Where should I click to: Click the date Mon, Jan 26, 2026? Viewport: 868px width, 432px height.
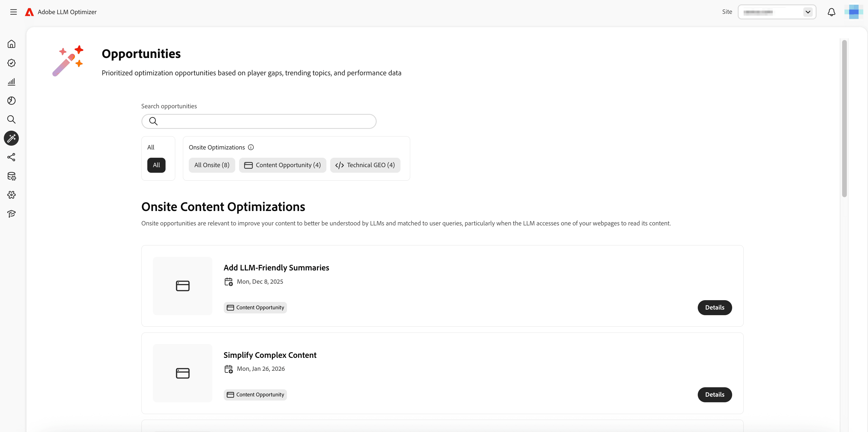point(261,369)
